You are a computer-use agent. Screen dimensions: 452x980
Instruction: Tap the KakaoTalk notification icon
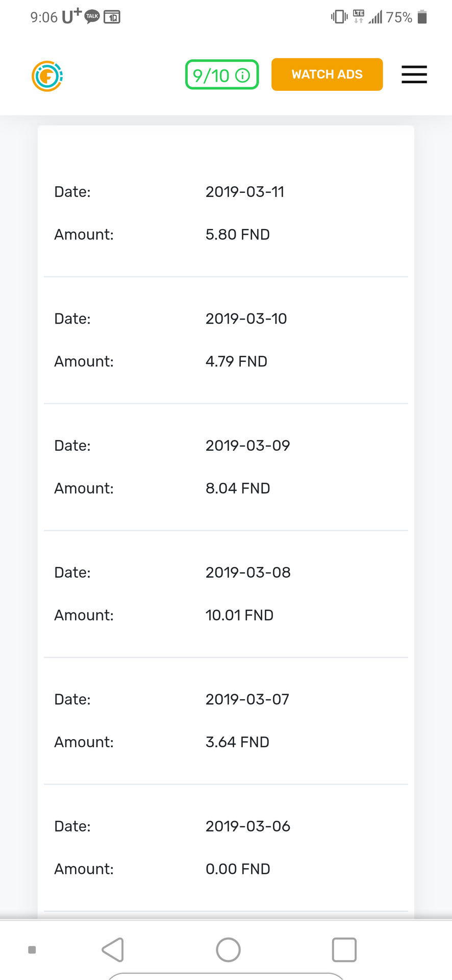(92, 17)
